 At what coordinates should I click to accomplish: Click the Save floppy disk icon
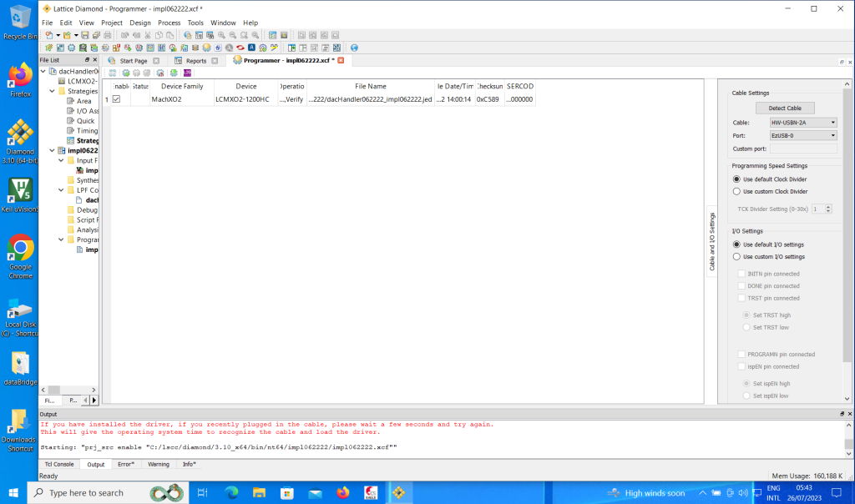(85, 35)
